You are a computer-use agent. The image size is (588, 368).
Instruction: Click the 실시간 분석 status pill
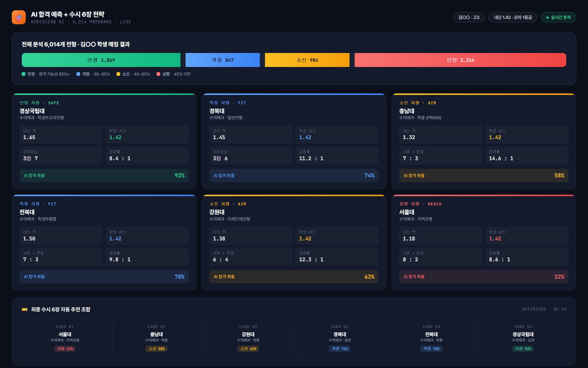click(x=558, y=17)
